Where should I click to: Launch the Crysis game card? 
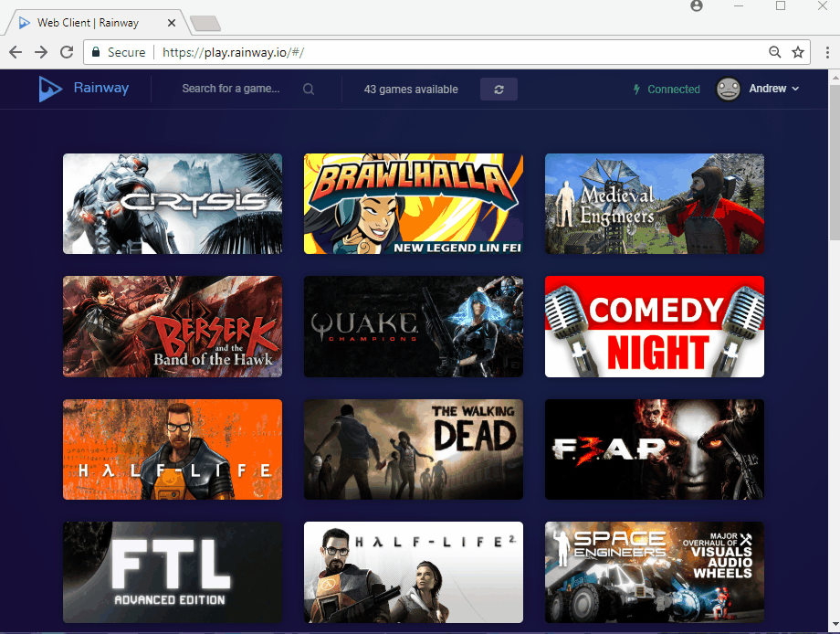(173, 204)
